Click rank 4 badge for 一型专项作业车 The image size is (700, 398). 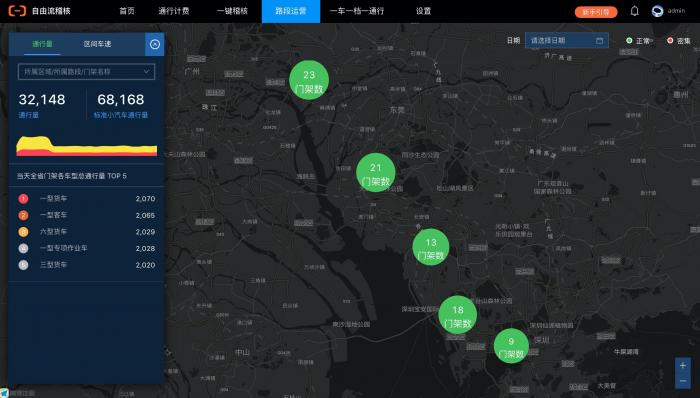coord(23,248)
